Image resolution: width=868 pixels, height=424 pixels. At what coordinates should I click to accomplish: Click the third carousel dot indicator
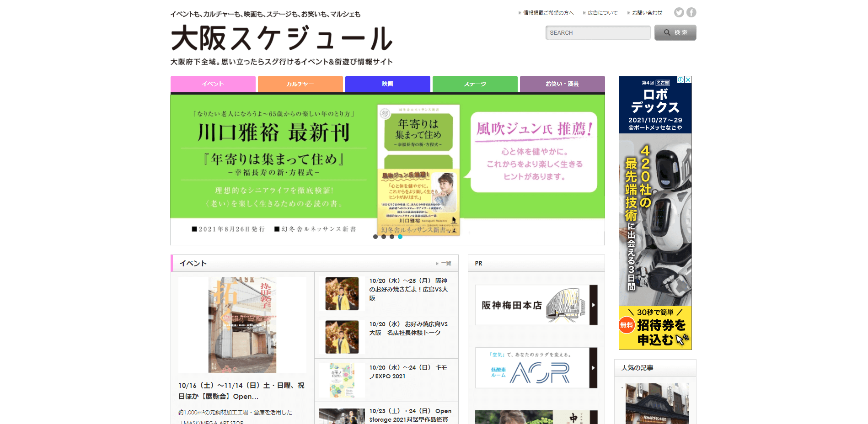click(392, 237)
